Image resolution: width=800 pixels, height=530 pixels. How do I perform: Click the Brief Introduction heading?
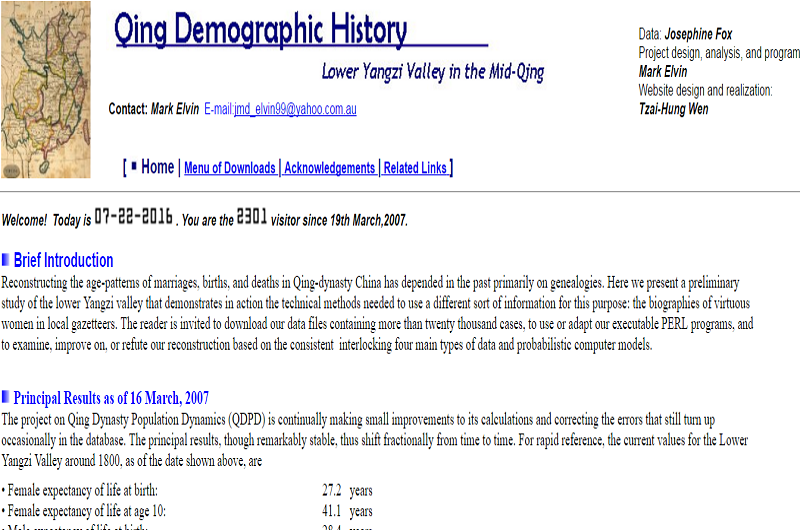pos(63,260)
